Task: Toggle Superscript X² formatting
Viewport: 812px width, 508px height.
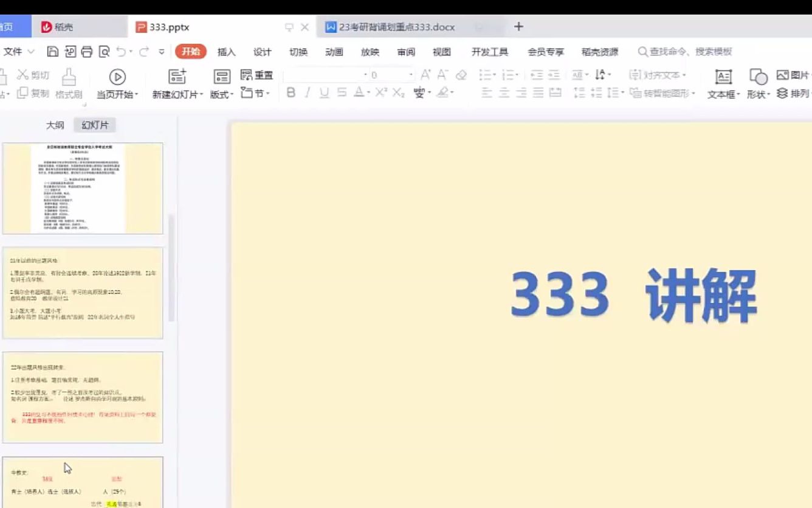Action: pyautogui.click(x=381, y=92)
